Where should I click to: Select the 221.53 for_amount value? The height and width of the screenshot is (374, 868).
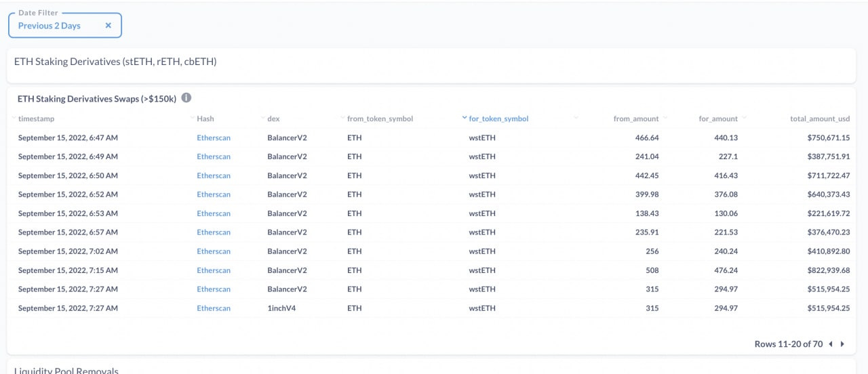(726, 232)
